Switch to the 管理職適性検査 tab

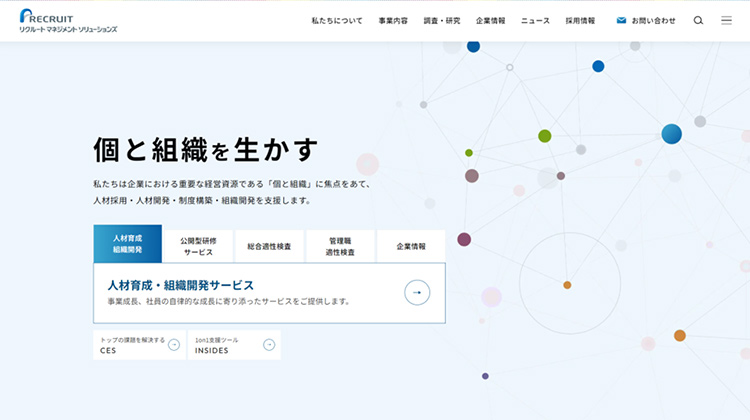coord(340,246)
